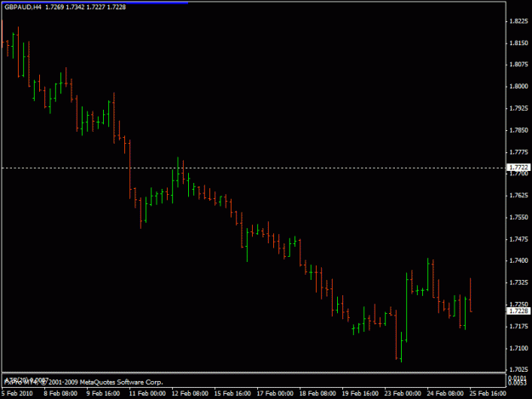
Task: Click the 5 Feb 2010 date label
Action: pos(17,393)
